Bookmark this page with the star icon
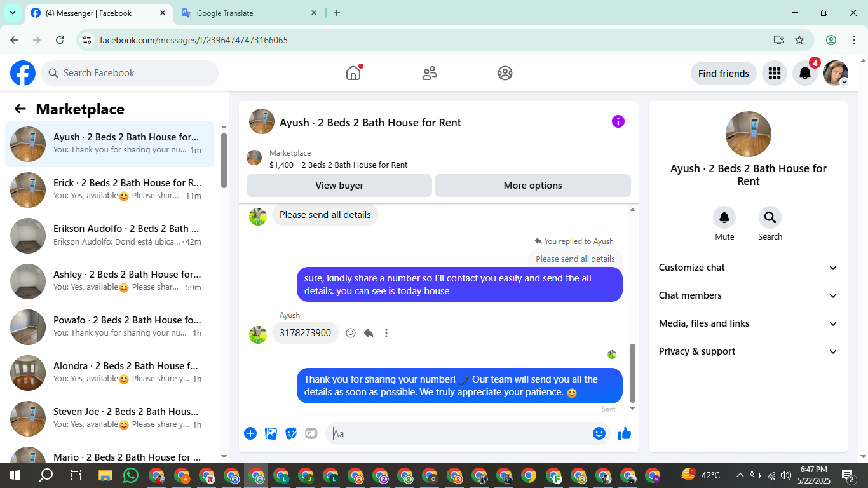The image size is (868, 488). point(799,40)
